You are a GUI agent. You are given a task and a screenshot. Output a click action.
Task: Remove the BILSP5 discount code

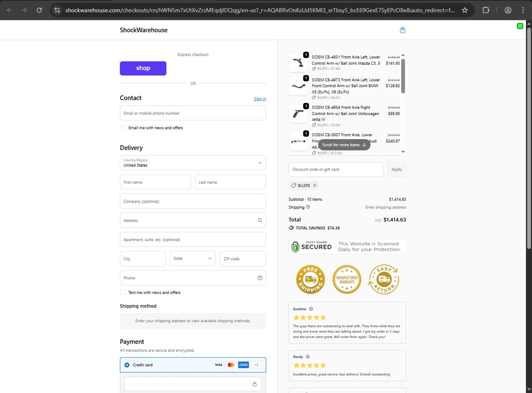[x=315, y=185]
